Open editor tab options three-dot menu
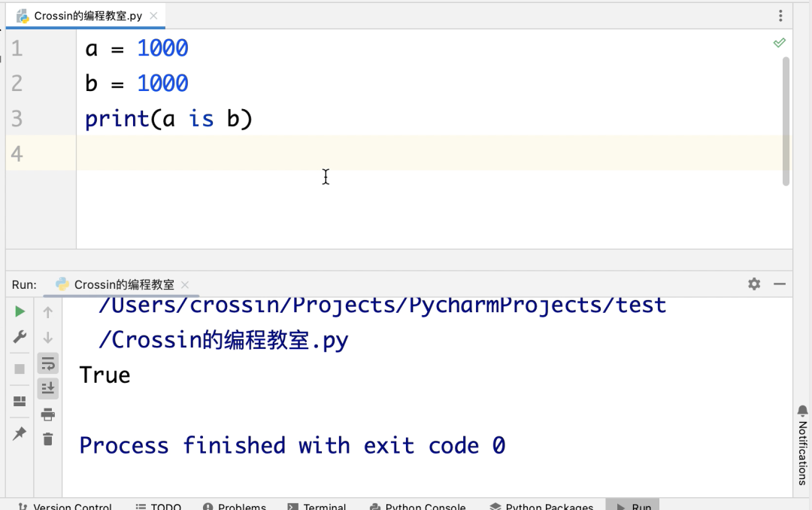This screenshot has height=510, width=812. pos(780,16)
